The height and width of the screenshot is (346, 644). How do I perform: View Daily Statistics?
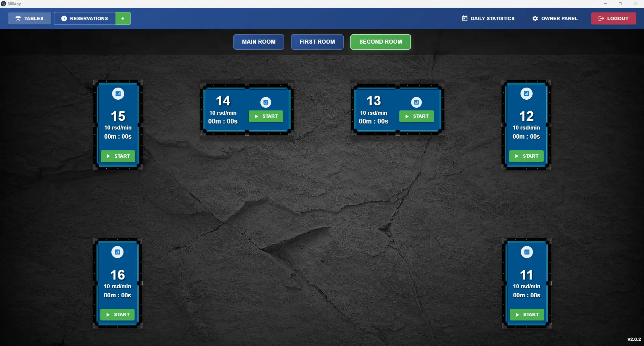[x=488, y=18]
